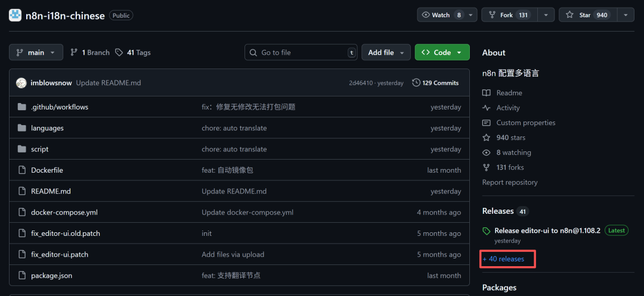The image size is (644, 296).
Task: Open the Packages heading link
Action: click(x=499, y=288)
